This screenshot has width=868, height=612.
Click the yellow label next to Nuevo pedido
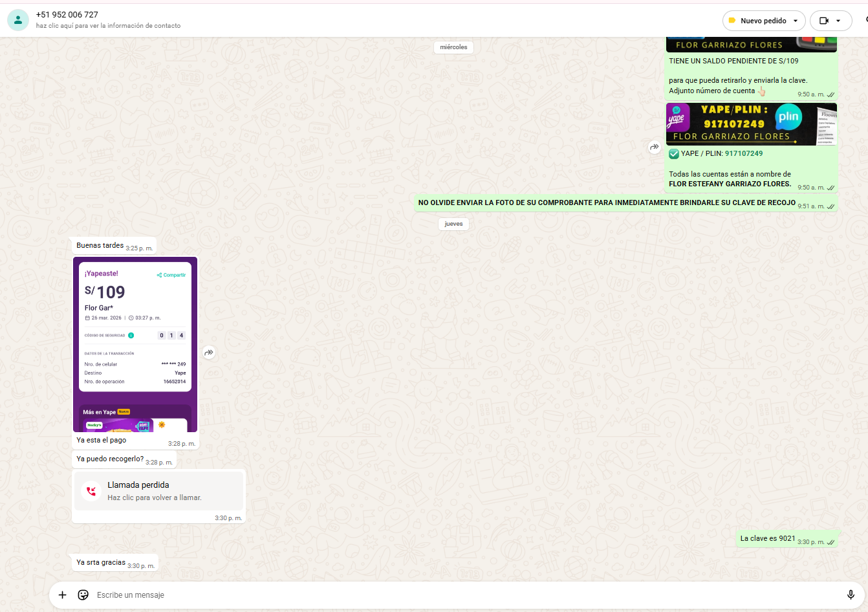tap(732, 21)
